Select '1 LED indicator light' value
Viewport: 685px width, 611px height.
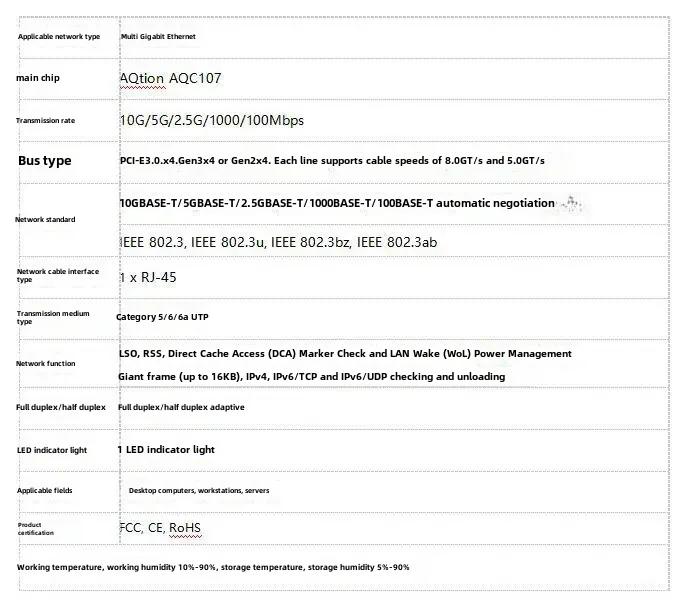coord(166,450)
